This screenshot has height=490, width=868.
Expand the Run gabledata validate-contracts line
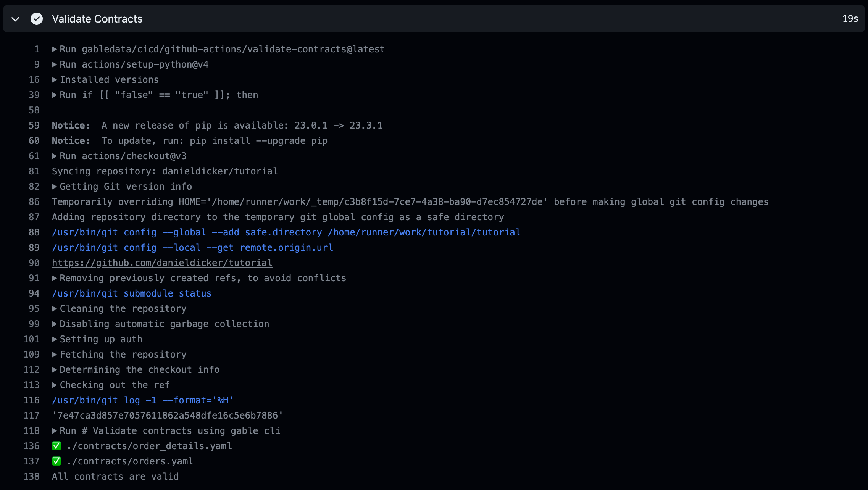[x=54, y=49]
